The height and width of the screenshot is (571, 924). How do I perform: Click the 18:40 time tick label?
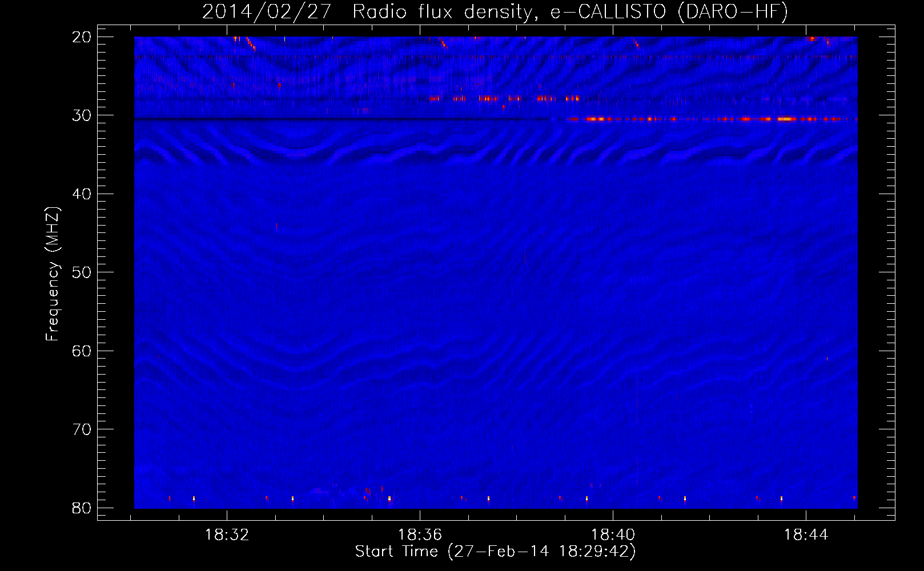(x=613, y=535)
